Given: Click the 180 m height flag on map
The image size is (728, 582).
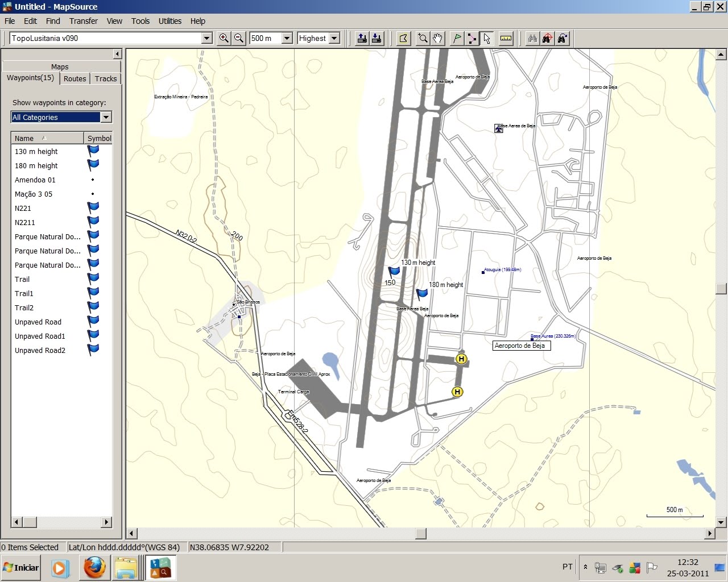Looking at the screenshot, I should click(x=421, y=294).
